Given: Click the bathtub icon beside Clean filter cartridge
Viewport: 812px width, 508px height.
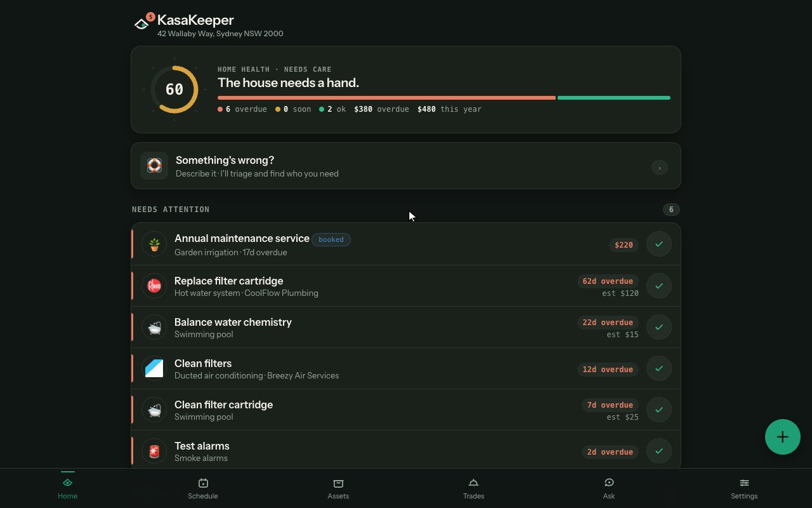Looking at the screenshot, I should pos(154,410).
